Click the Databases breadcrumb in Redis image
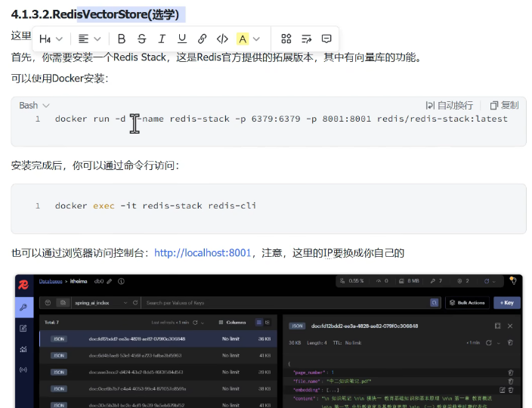Image resolution: width=532 pixels, height=408 pixels. [x=51, y=281]
